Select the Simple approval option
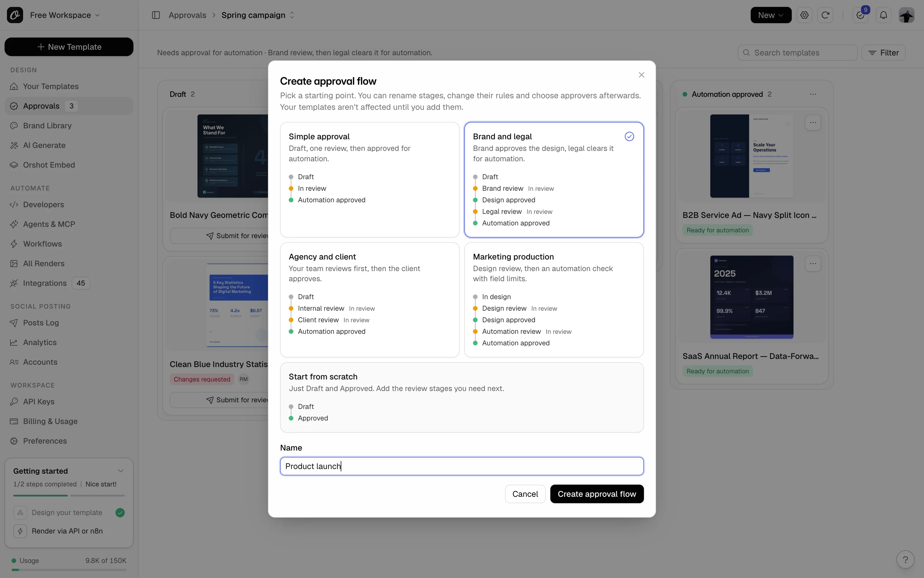Image resolution: width=924 pixels, height=578 pixels. (370, 180)
